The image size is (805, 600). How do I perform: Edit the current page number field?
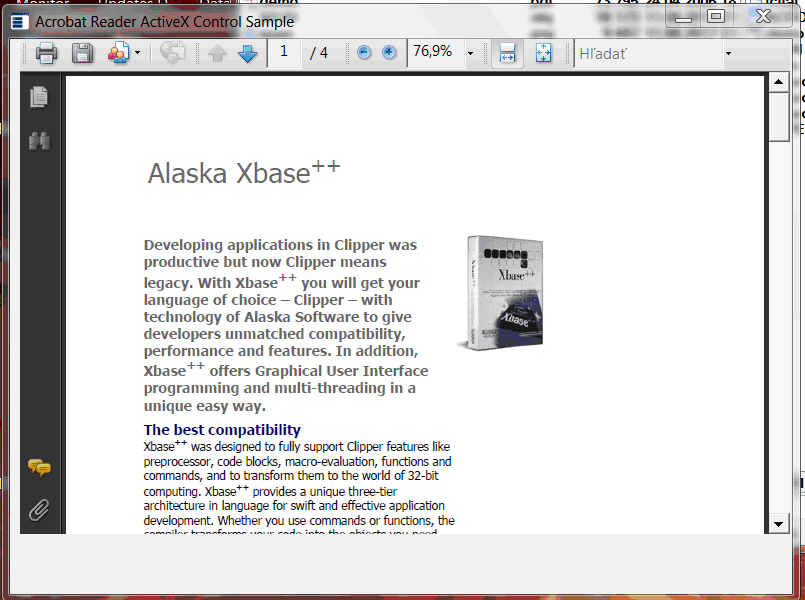point(284,52)
